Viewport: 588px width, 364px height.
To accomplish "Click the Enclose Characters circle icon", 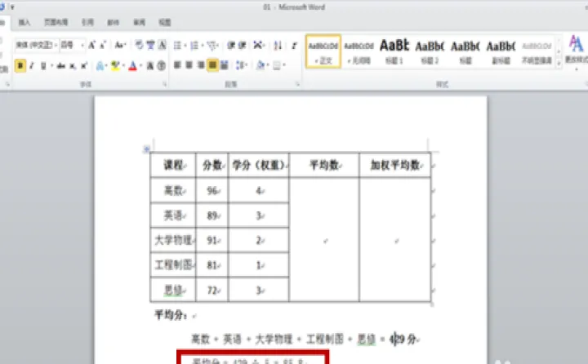I will (161, 66).
